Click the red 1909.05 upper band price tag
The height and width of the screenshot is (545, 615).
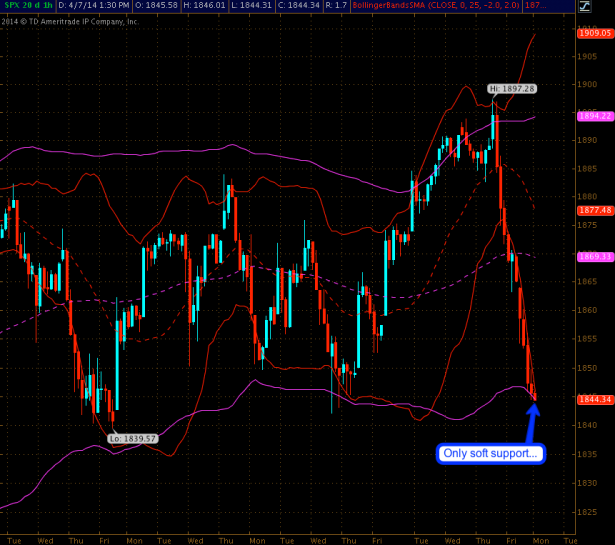click(594, 32)
